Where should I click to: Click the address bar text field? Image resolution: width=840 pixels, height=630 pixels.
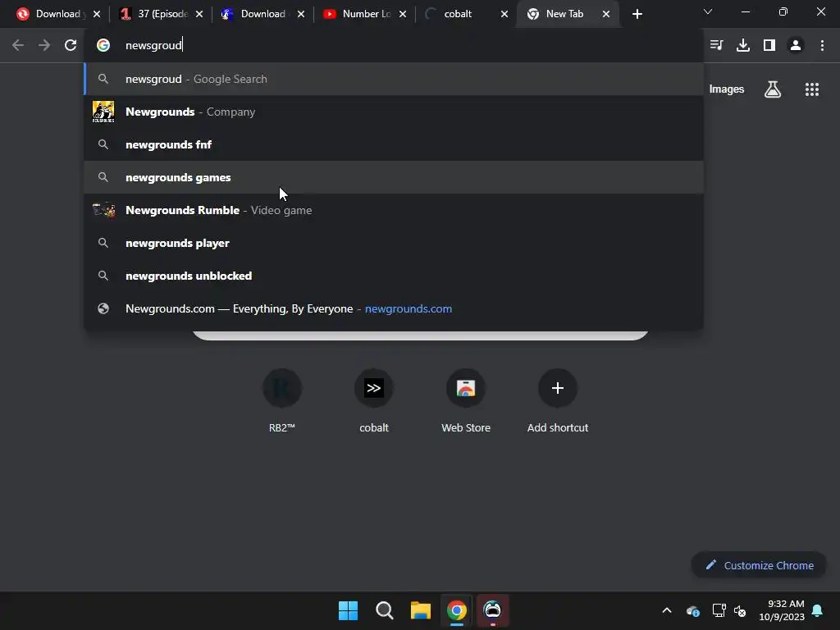[x=394, y=45]
